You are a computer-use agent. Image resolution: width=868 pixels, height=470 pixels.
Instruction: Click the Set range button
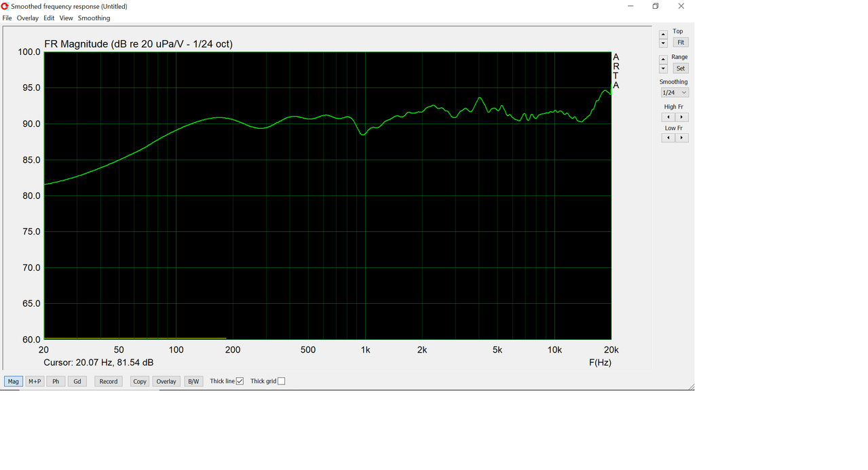coord(681,68)
